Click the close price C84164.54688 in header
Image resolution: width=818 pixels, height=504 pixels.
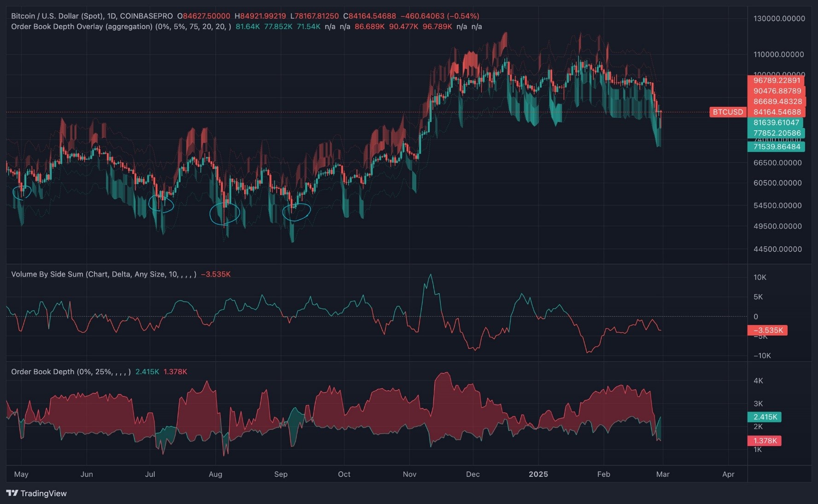coord(369,16)
